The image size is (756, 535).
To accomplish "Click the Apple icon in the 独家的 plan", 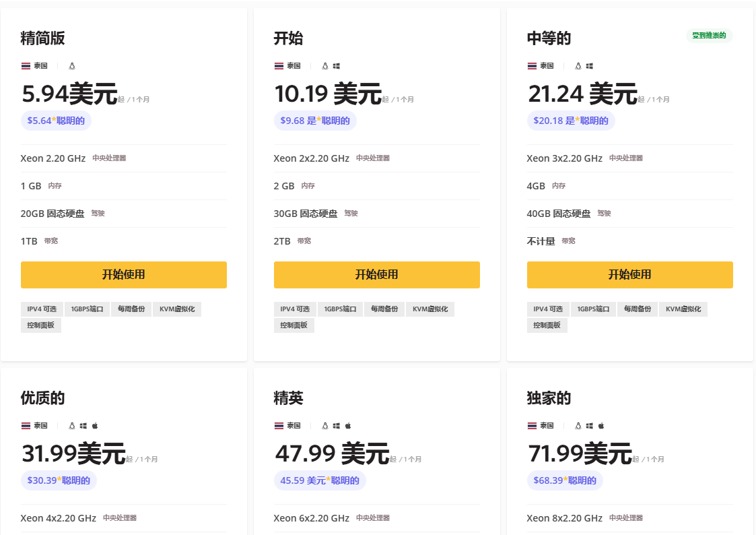I will click(x=601, y=426).
